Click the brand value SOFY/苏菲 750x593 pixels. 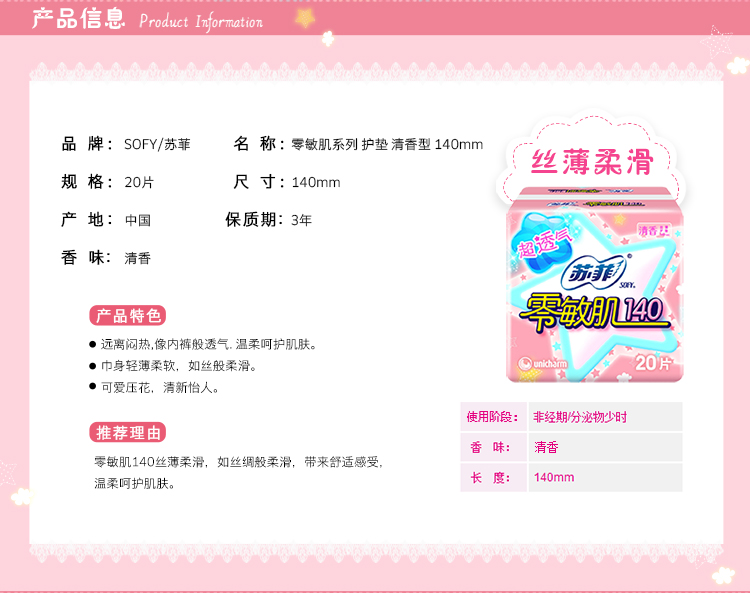tap(157, 144)
